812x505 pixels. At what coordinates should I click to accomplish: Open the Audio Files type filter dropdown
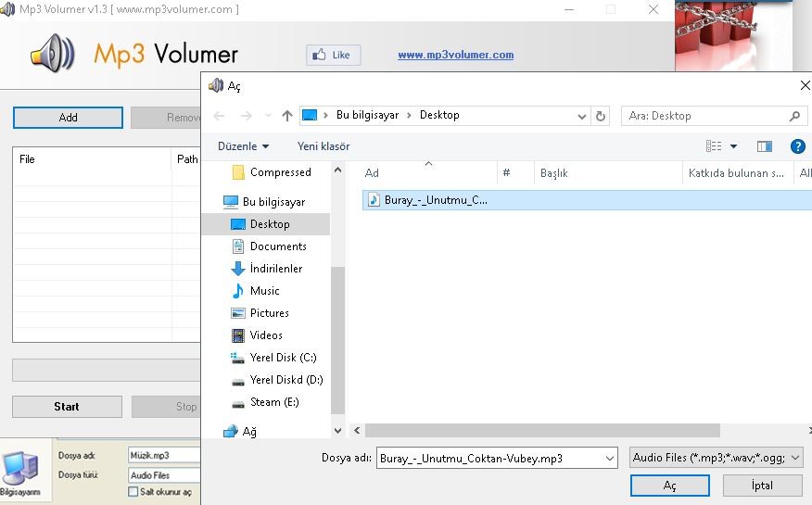click(x=717, y=458)
